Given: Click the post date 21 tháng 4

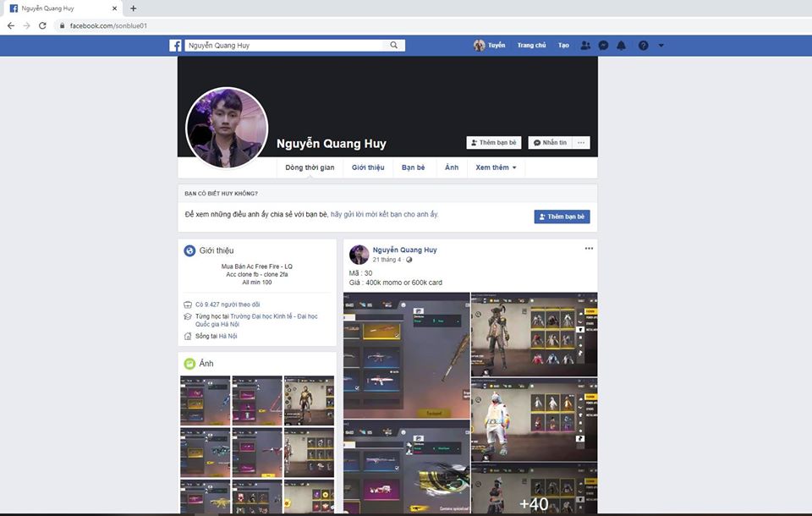Looking at the screenshot, I should pos(387,260).
